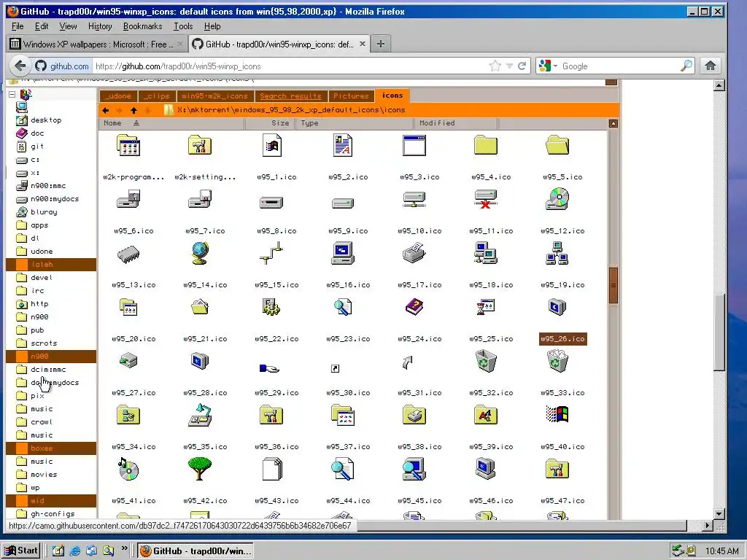The image size is (747, 560).
Task: Open the URL history dropdown arrow
Action: point(509,66)
